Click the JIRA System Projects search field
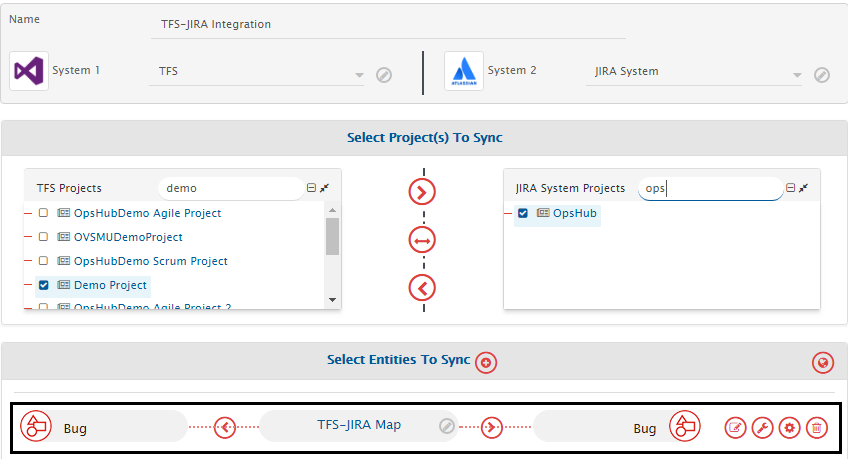The height and width of the screenshot is (459, 848). coord(710,188)
